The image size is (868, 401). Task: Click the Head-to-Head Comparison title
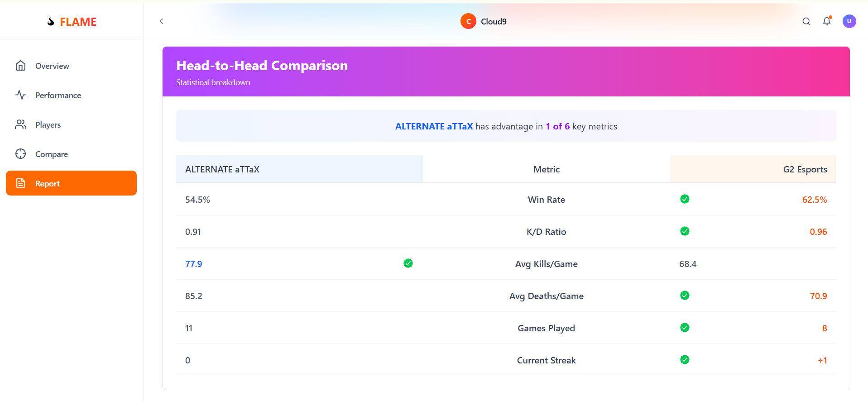pyautogui.click(x=262, y=66)
